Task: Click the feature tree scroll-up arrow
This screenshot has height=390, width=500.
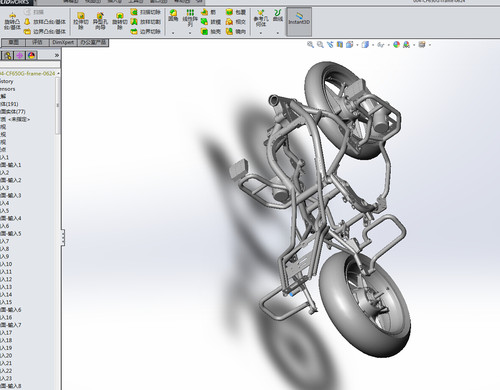Action: click(58, 73)
